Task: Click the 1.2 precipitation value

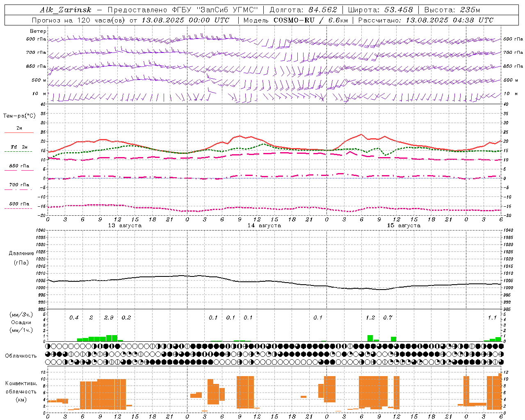Action: click(370, 317)
